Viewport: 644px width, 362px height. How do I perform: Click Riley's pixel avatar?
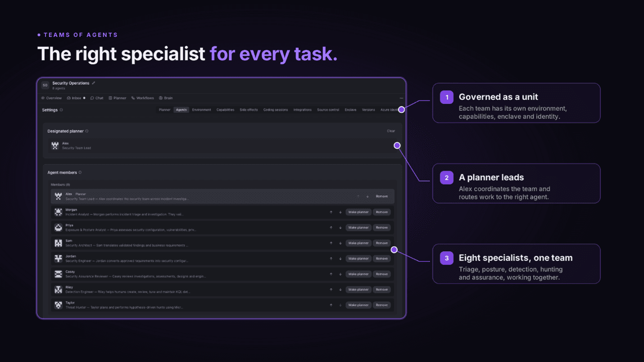pyautogui.click(x=58, y=290)
